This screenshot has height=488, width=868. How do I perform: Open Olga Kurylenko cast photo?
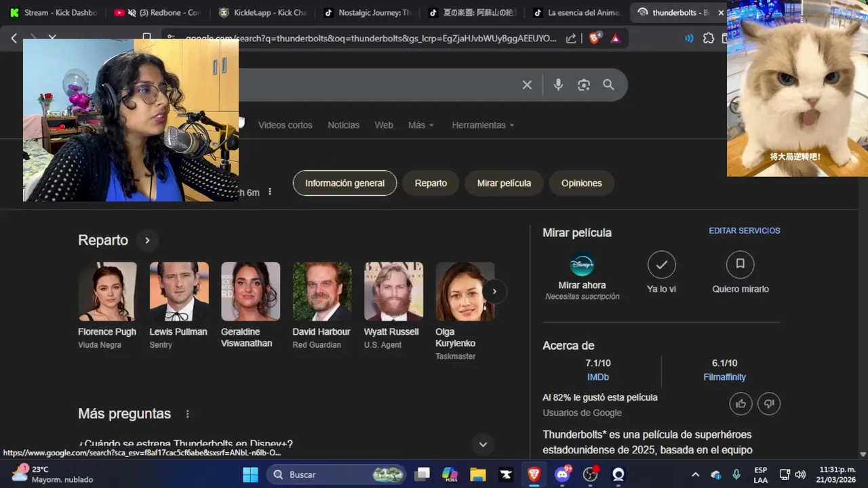(465, 291)
